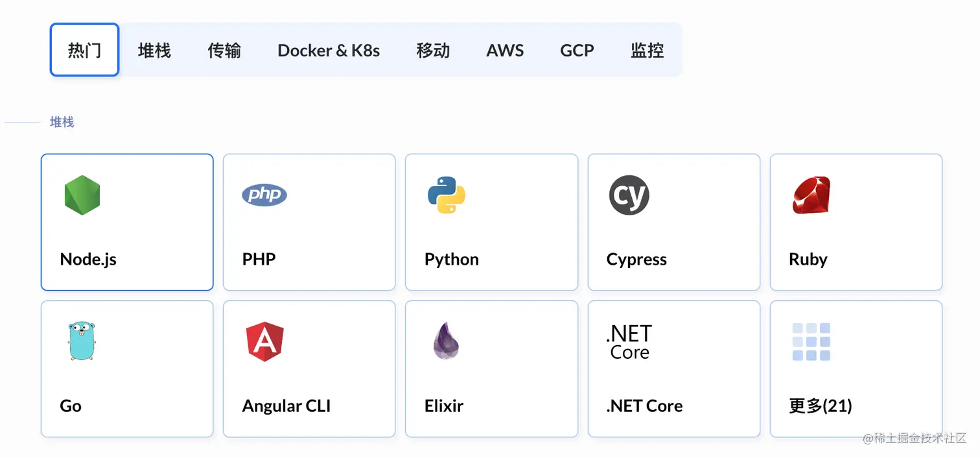Switch to the 堆栈 tab
Screen dimensions: 980x458
coord(154,50)
